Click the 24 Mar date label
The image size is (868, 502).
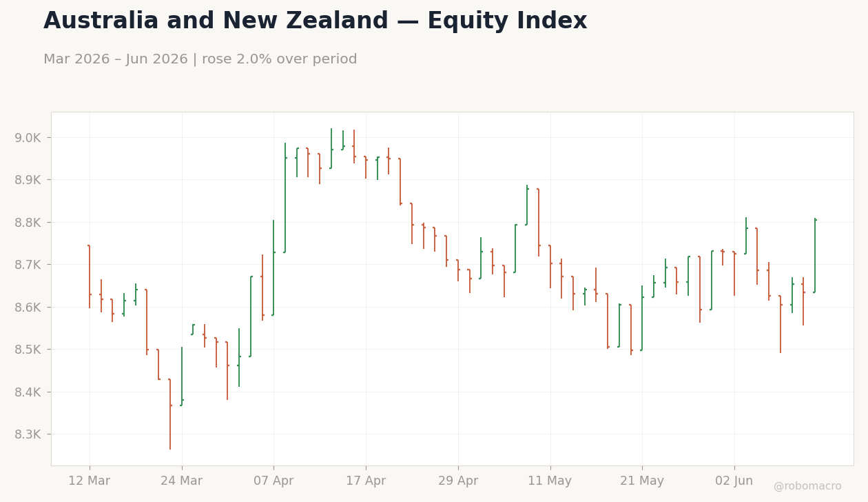[181, 481]
